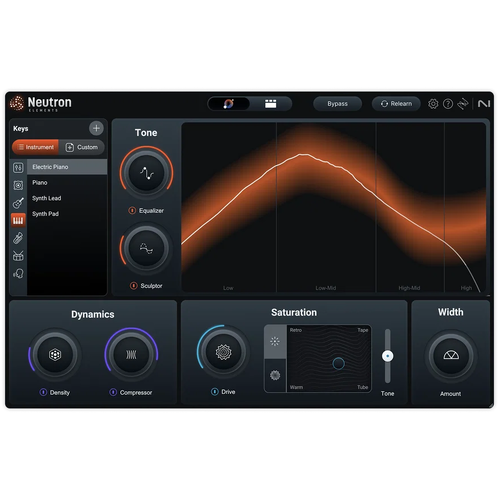Click the Equalizer knob

pyautogui.click(x=146, y=173)
